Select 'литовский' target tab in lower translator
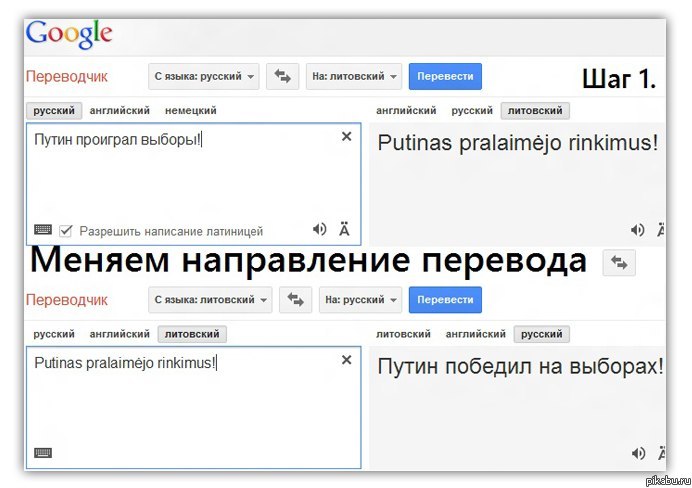The height and width of the screenshot is (488, 692). (403, 334)
